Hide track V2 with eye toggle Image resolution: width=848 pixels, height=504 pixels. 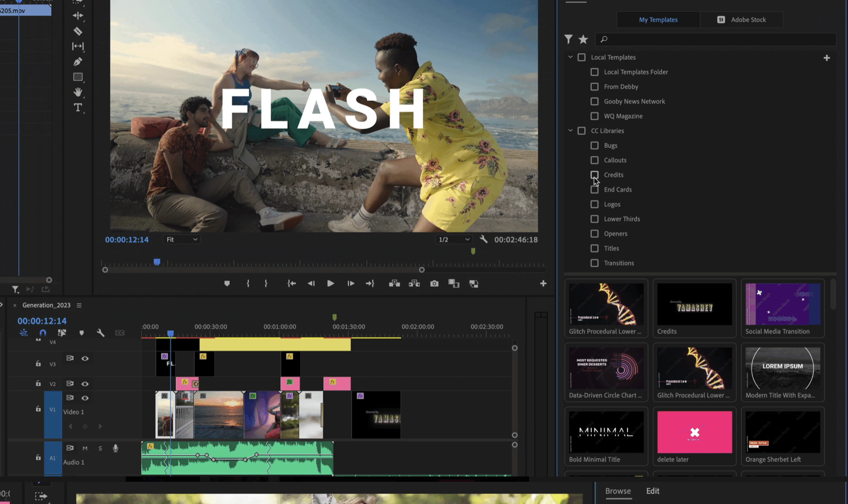point(85,384)
